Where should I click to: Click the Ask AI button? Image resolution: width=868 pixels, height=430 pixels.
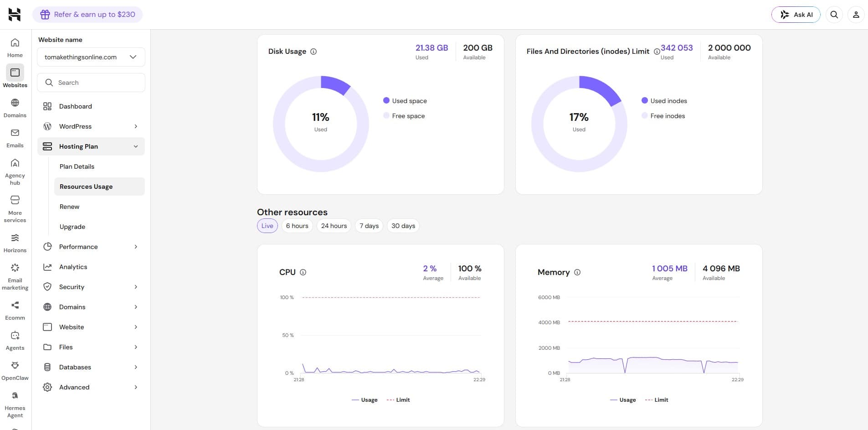pyautogui.click(x=796, y=15)
